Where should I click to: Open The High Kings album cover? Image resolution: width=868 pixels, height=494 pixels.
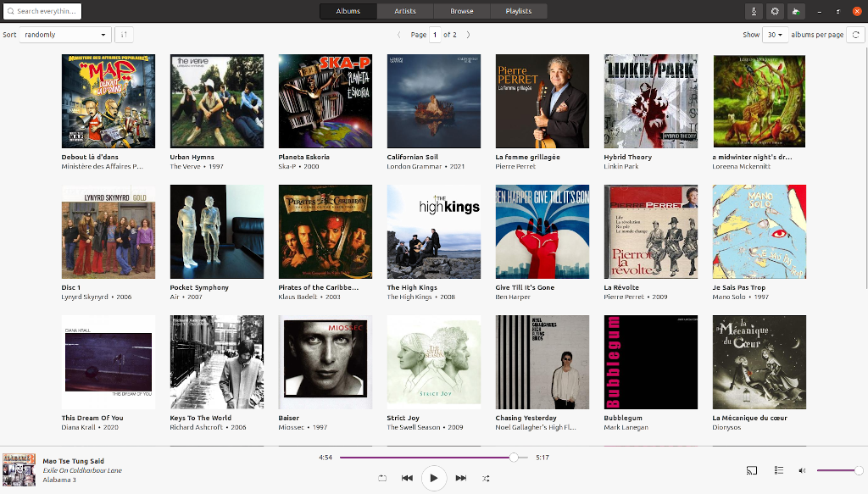pos(434,232)
